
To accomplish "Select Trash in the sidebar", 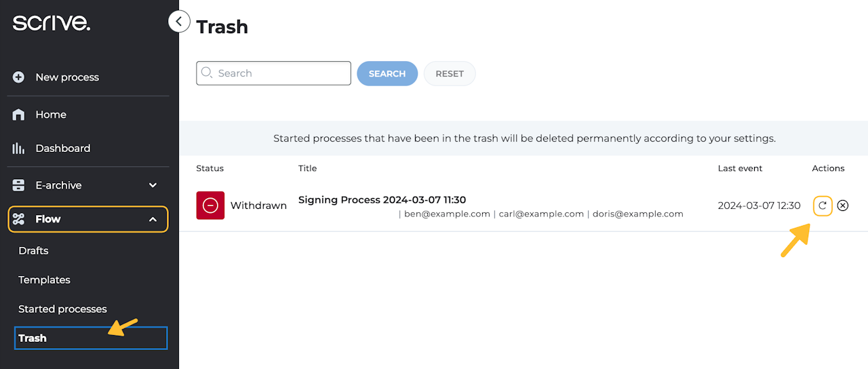I will (33, 338).
